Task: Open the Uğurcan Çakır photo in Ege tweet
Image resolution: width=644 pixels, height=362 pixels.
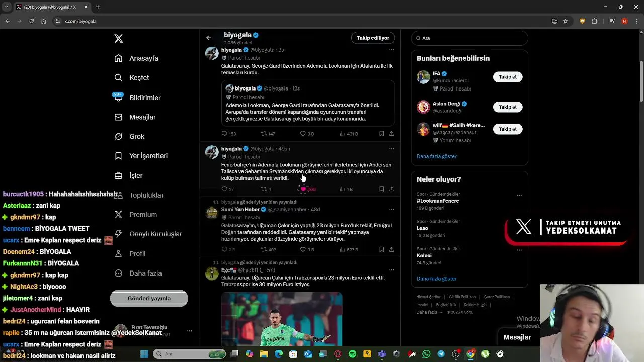Action: pos(282,319)
